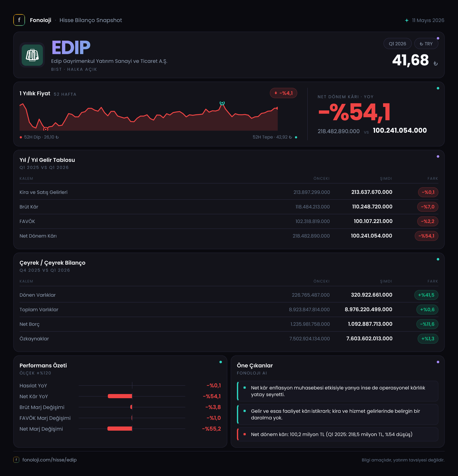458x476 pixels.
Task: Click the 118.484.213.000 previous gross profit value
Action: [313, 207]
